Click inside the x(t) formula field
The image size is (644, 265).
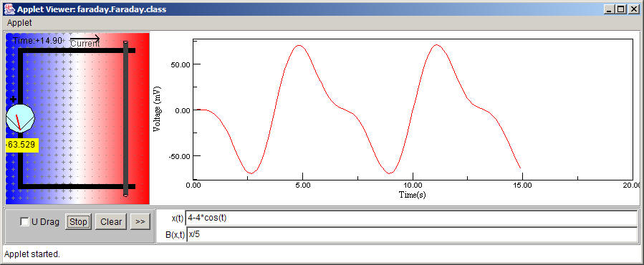[411, 218]
